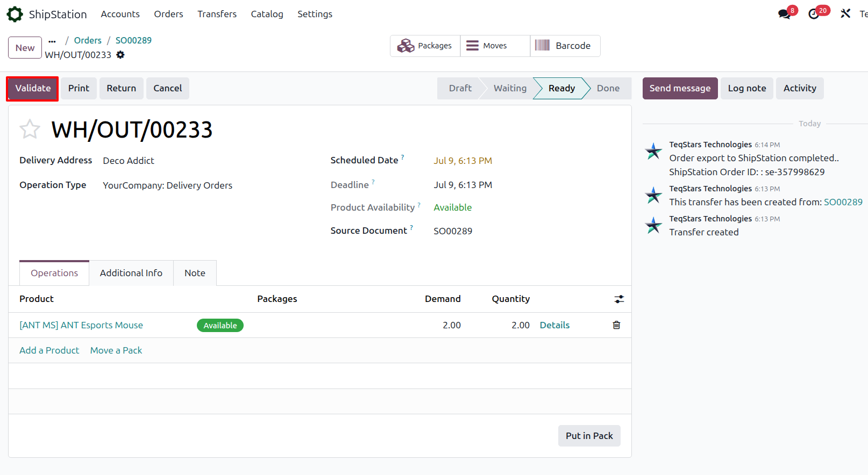This screenshot has width=868, height=475.
Task: Click Send message in chatter
Action: point(680,88)
